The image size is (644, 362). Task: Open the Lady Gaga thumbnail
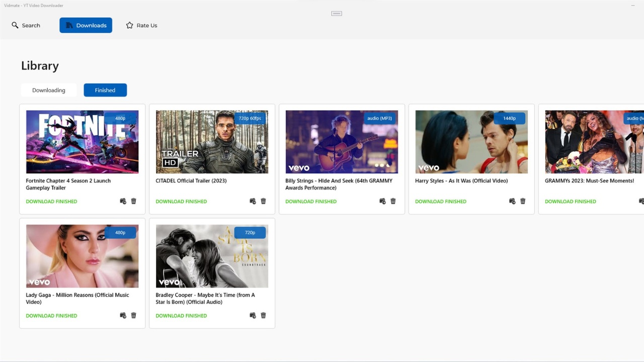tap(82, 256)
